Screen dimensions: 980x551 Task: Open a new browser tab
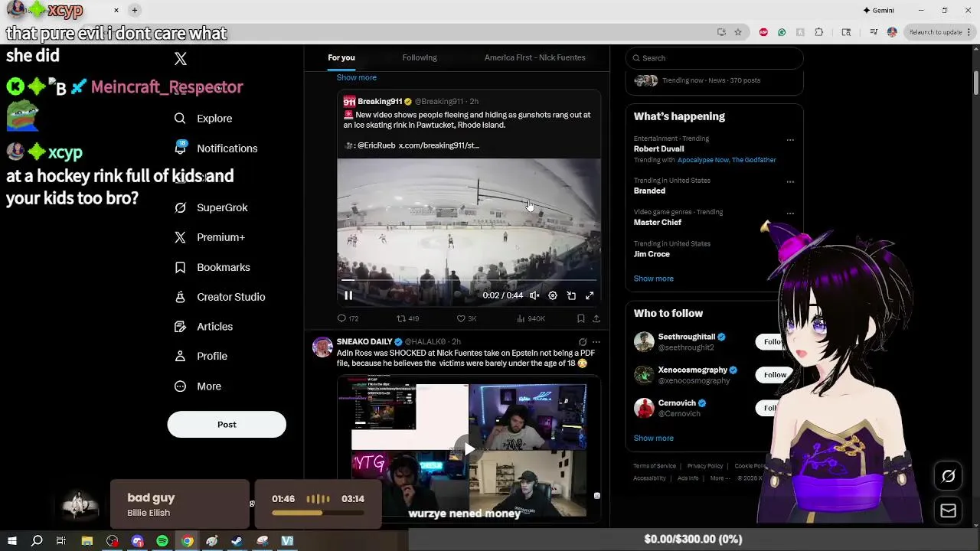point(135,11)
